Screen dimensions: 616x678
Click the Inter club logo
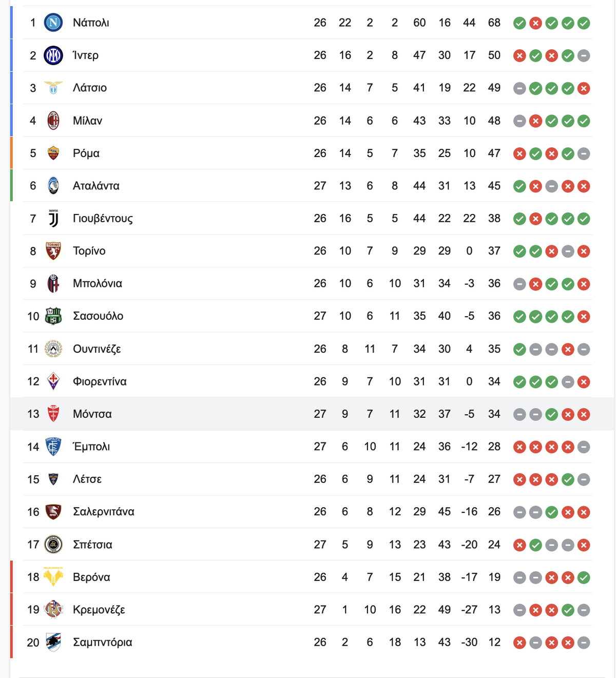[x=53, y=55]
